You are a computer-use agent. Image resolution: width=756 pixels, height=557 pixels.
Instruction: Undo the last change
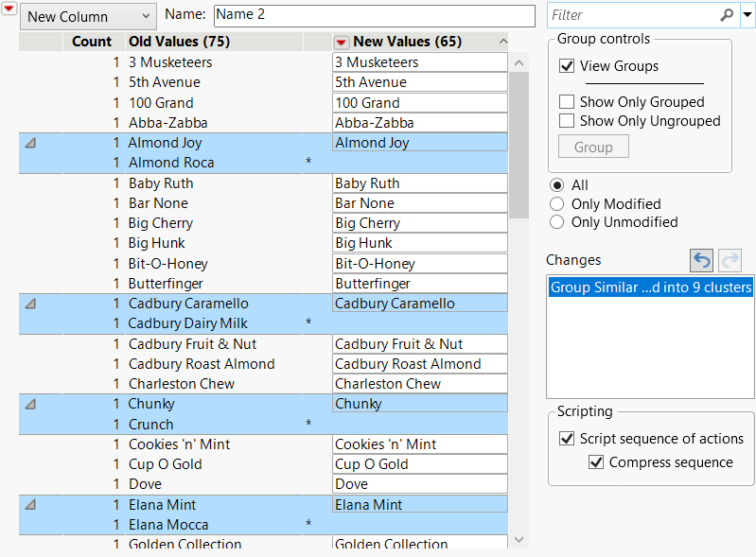pyautogui.click(x=701, y=260)
